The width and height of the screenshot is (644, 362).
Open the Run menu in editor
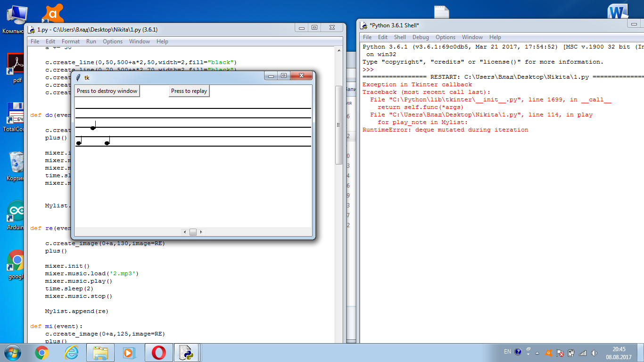[91, 41]
